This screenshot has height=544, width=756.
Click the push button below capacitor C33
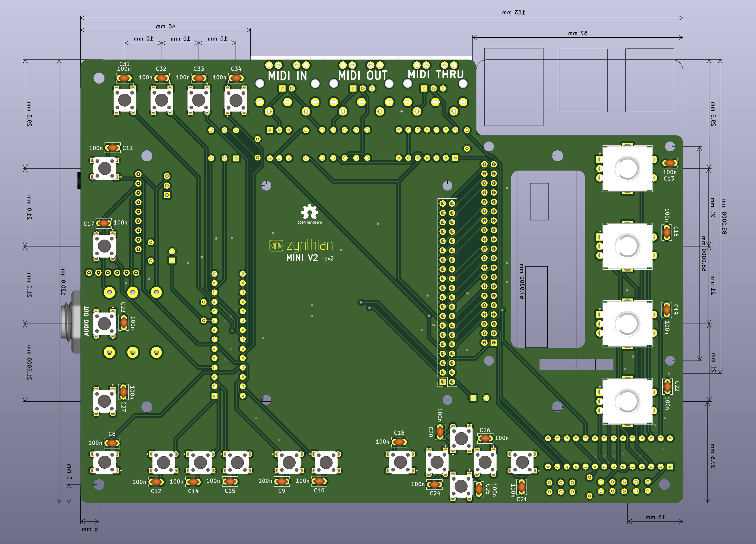click(199, 100)
